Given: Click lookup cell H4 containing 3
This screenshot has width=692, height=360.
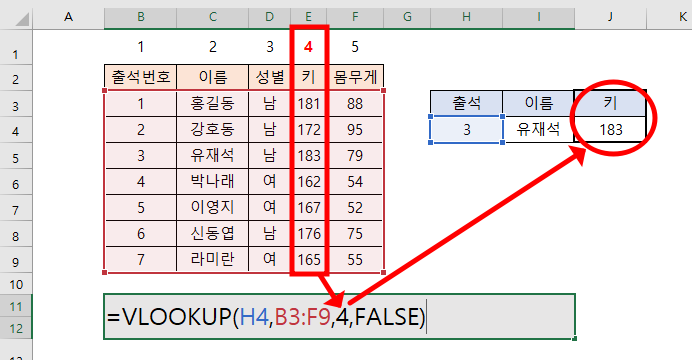Looking at the screenshot, I should pyautogui.click(x=466, y=130).
